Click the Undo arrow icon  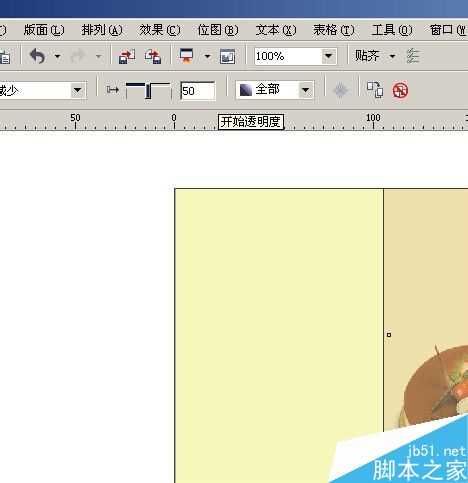[37, 56]
